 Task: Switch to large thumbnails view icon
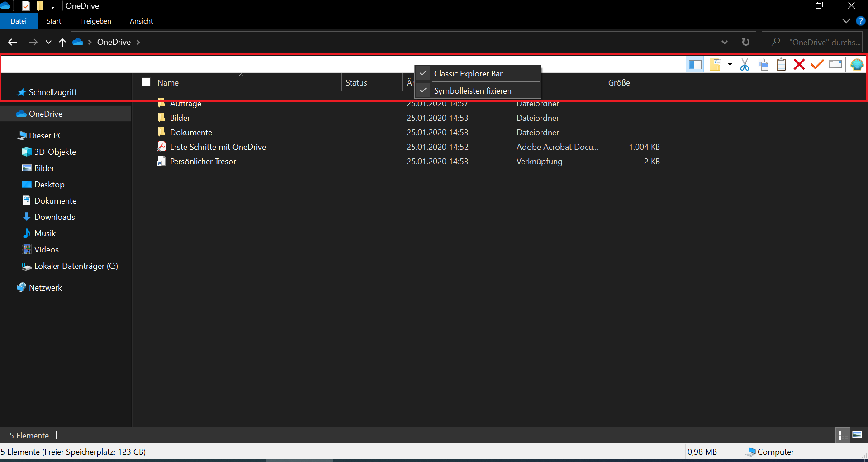(857, 435)
